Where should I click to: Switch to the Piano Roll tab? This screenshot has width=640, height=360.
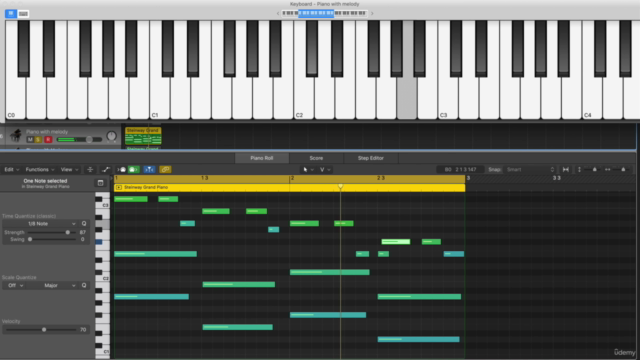(262, 158)
